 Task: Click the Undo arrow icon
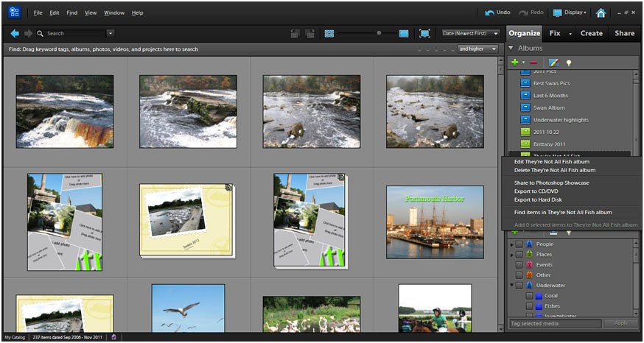pyautogui.click(x=489, y=13)
